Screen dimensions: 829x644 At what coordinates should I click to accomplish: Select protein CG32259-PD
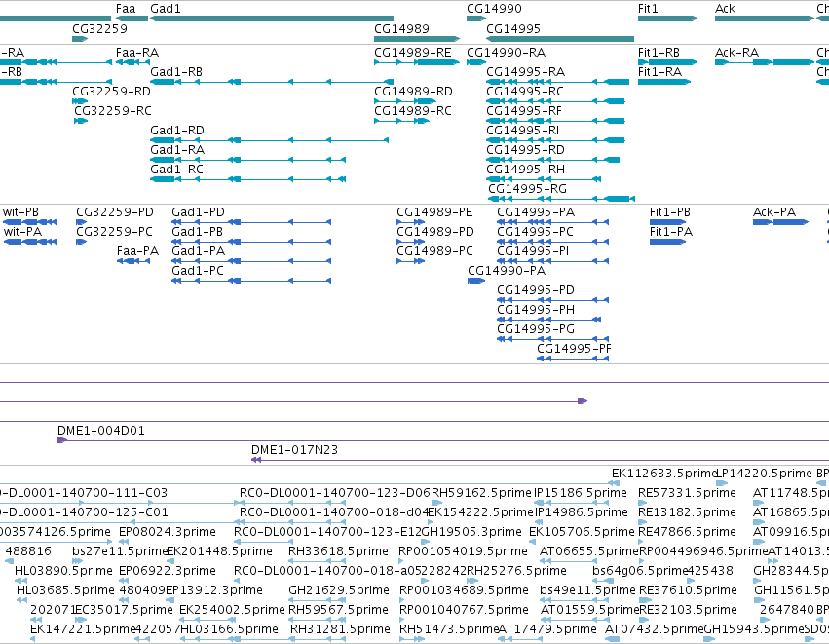click(82, 222)
